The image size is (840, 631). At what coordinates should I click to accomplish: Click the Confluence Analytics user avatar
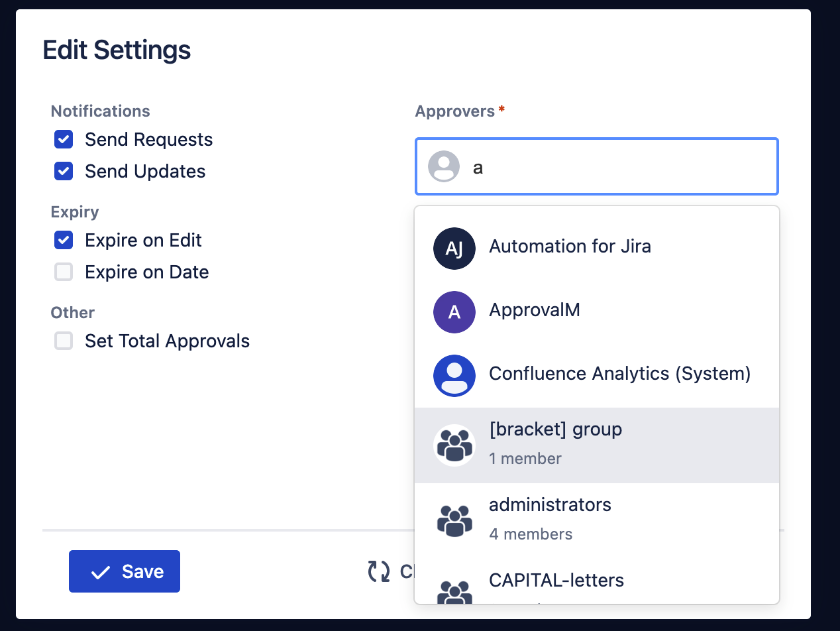454,376
